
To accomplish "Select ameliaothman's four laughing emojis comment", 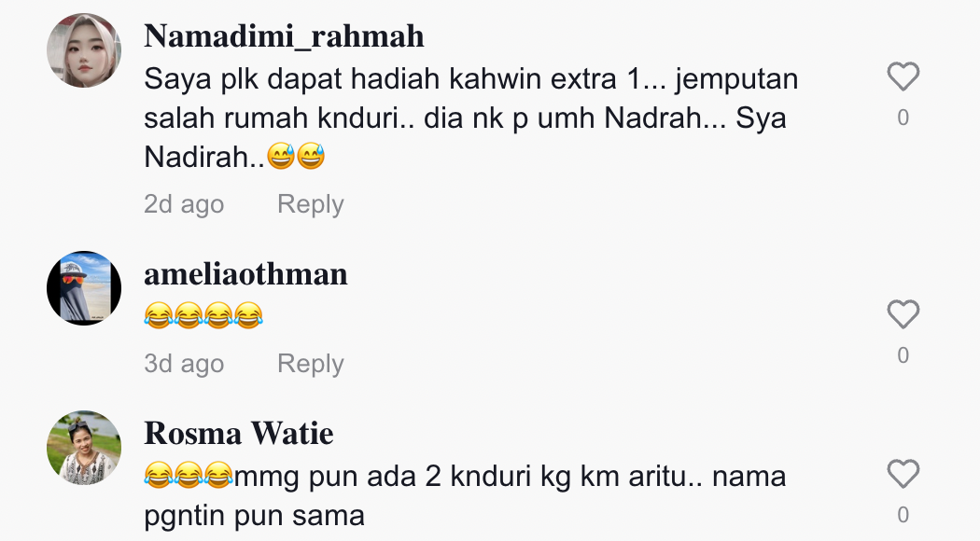I will pos(203,315).
